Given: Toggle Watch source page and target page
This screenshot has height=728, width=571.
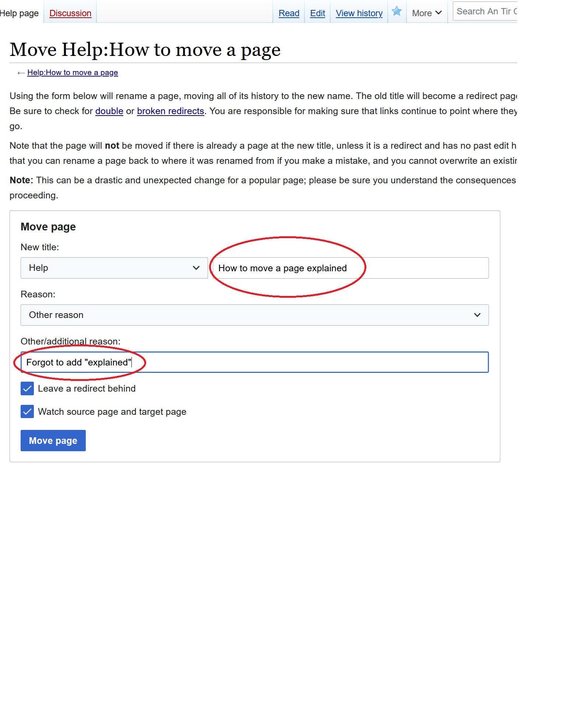Looking at the screenshot, I should click(x=27, y=412).
